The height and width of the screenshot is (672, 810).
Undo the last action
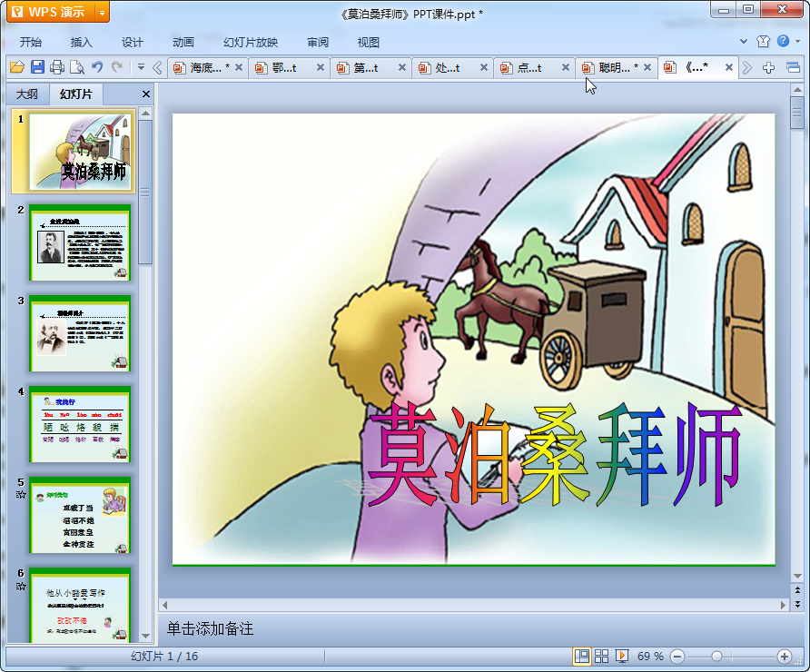97,67
